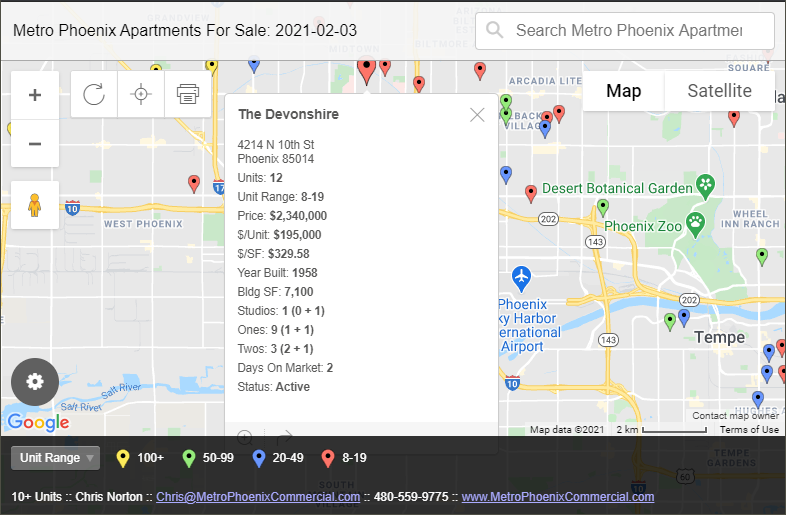786x515 pixels.
Task: Click the map scale 2 km control
Action: pos(661,430)
